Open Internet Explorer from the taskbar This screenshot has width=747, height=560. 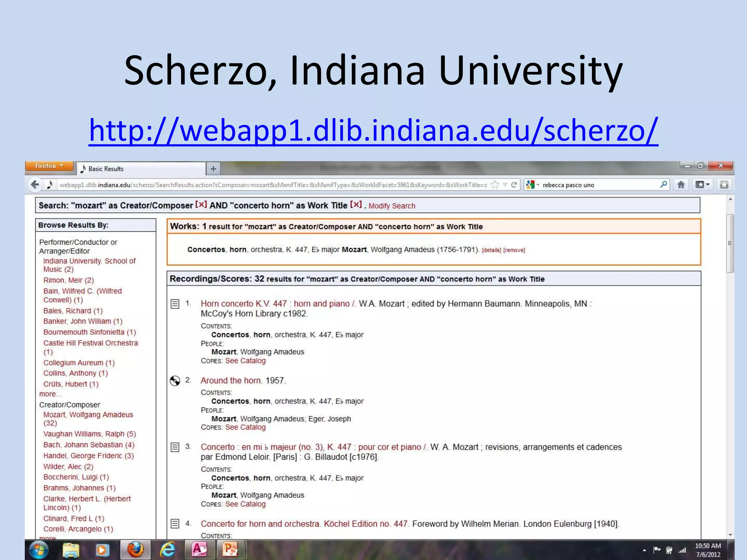(x=167, y=550)
